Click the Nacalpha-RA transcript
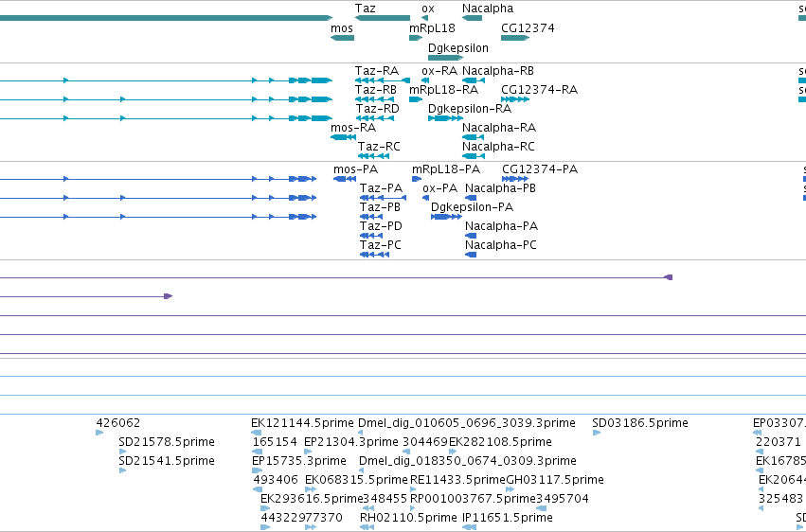Viewport: 806px width, 532px height. click(498, 128)
